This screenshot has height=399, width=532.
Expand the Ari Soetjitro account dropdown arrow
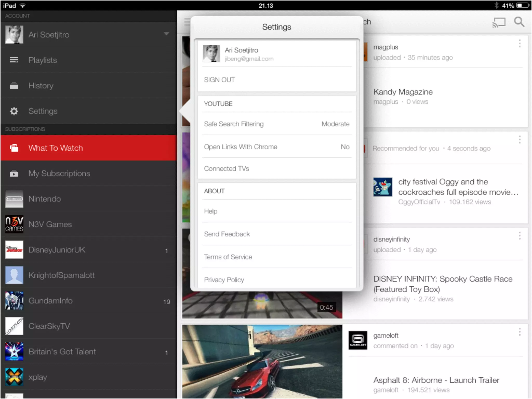tap(166, 34)
